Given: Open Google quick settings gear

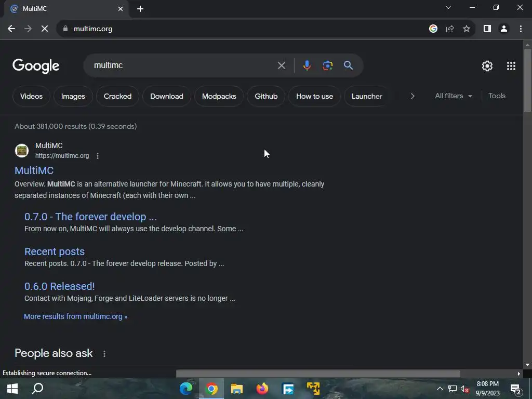Looking at the screenshot, I should 487,66.
